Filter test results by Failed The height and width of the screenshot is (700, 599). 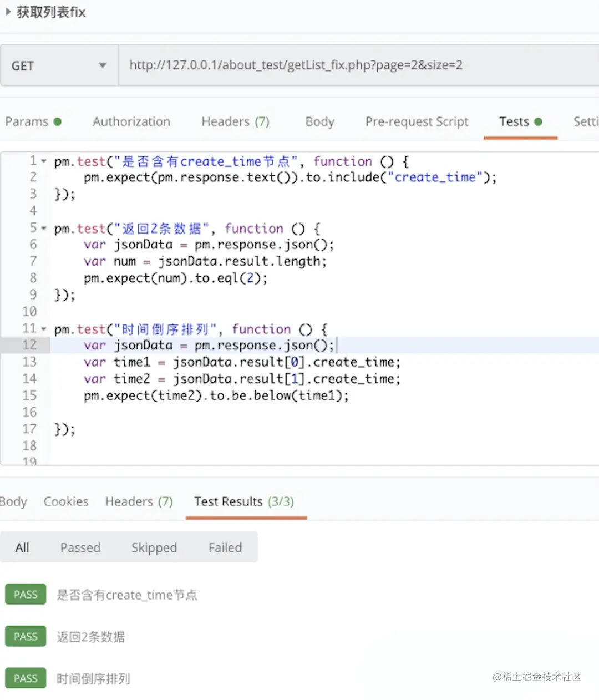(x=225, y=547)
